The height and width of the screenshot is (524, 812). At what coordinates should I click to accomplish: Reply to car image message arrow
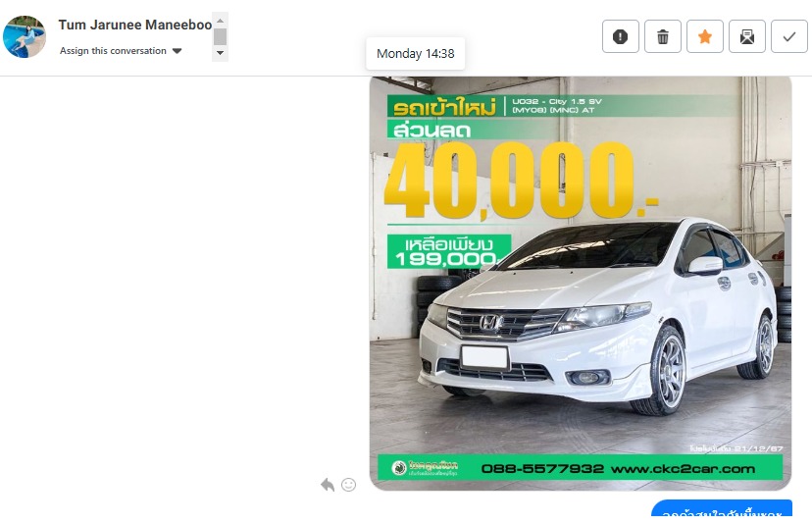pos(328,485)
